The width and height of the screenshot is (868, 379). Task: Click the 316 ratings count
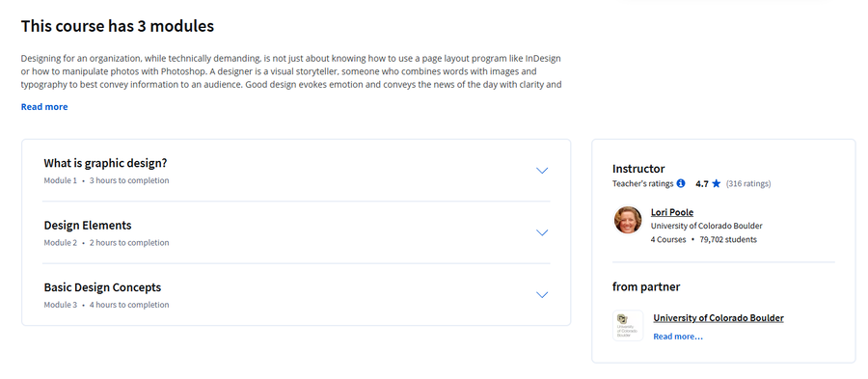click(x=748, y=183)
